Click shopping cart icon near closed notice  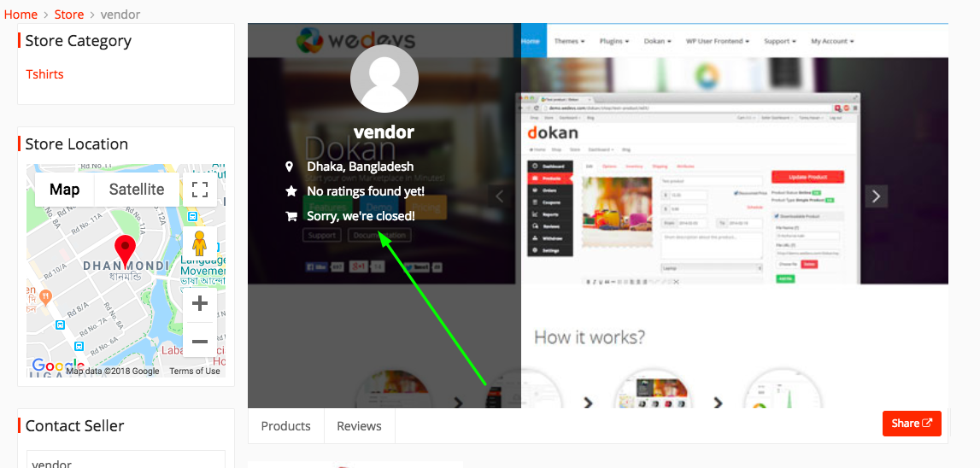(290, 216)
